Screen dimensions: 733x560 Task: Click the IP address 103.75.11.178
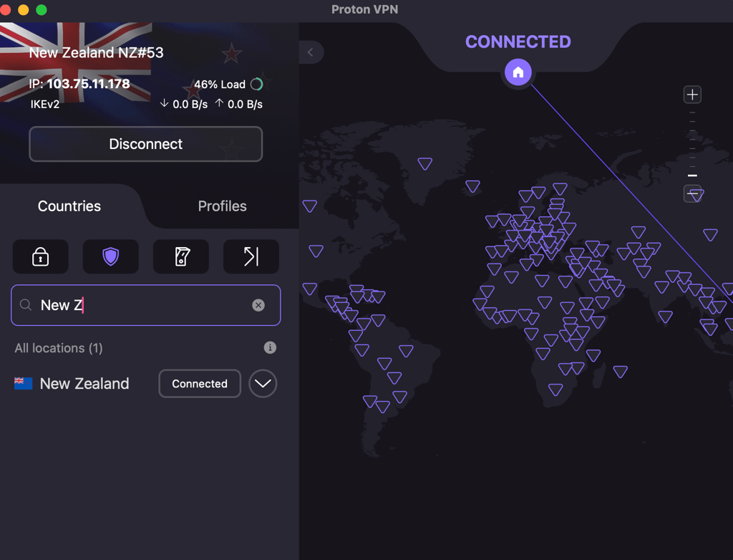point(88,84)
